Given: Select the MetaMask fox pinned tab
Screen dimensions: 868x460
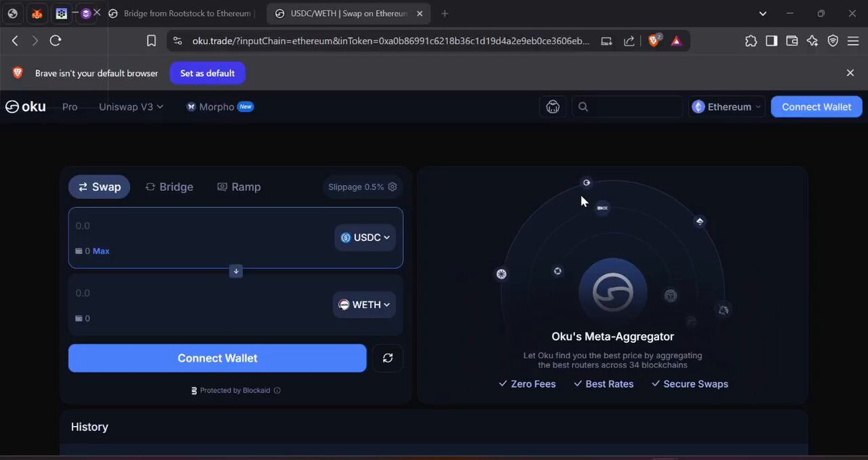Looking at the screenshot, I should click(37, 14).
